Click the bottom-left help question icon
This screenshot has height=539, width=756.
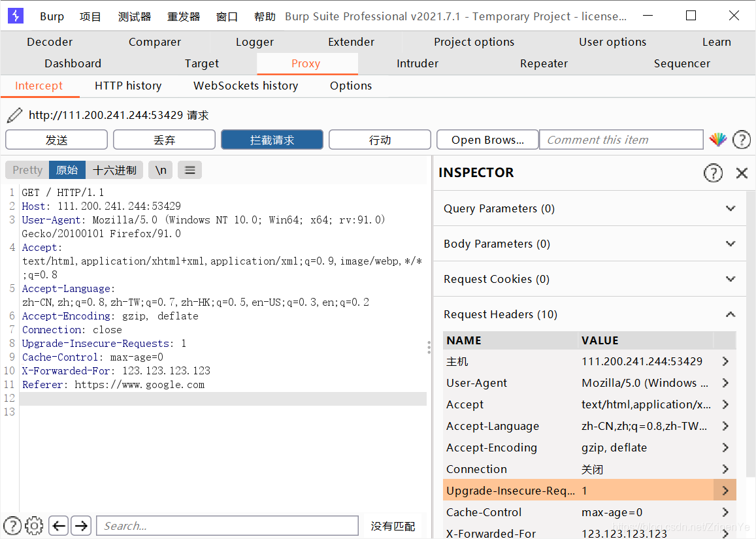click(x=12, y=525)
